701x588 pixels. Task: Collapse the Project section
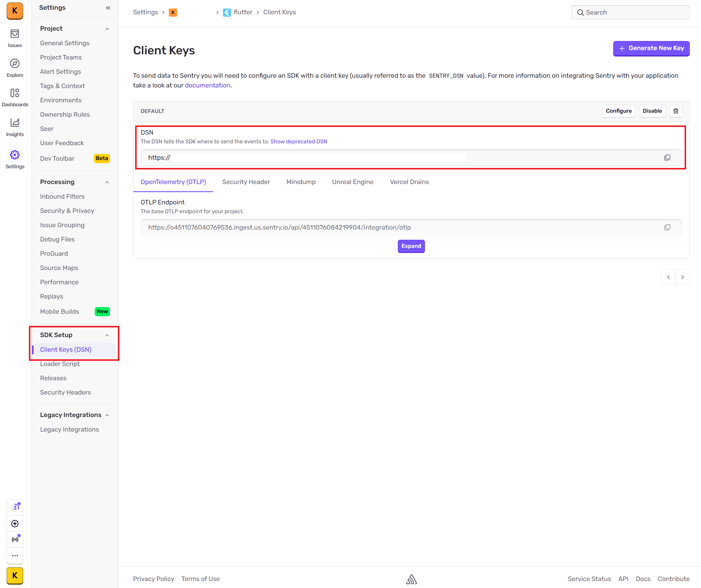[107, 29]
